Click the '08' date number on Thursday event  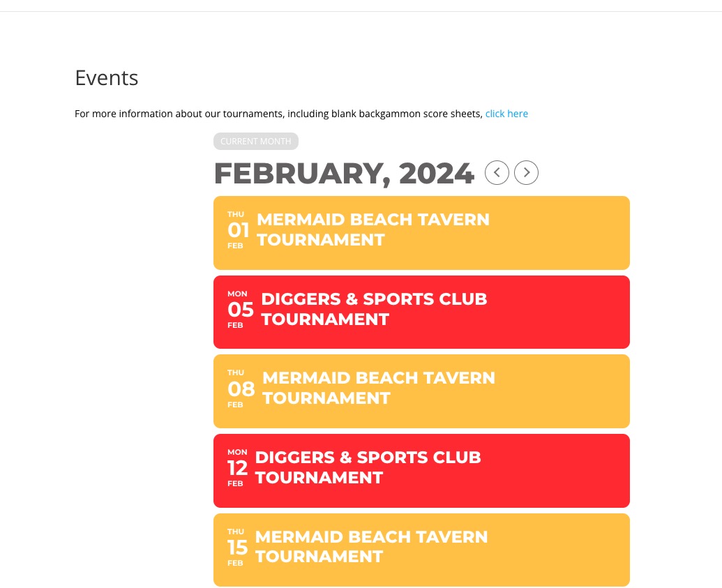point(241,389)
